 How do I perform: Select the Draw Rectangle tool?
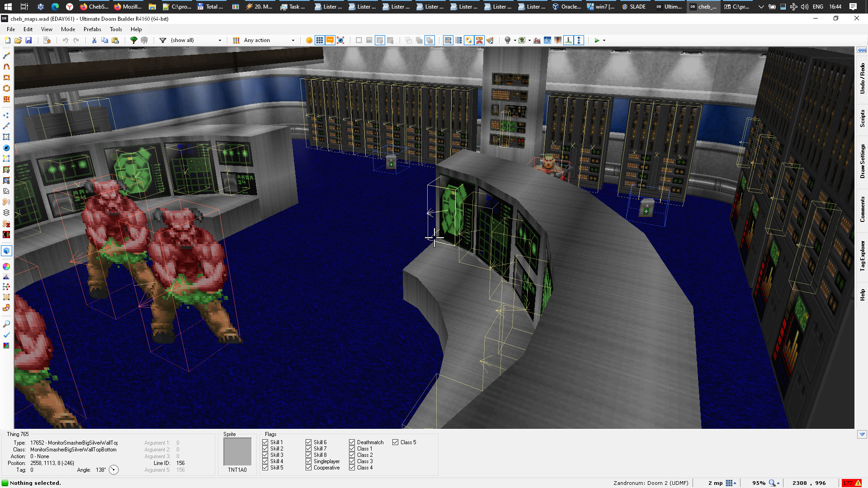pyautogui.click(x=6, y=78)
